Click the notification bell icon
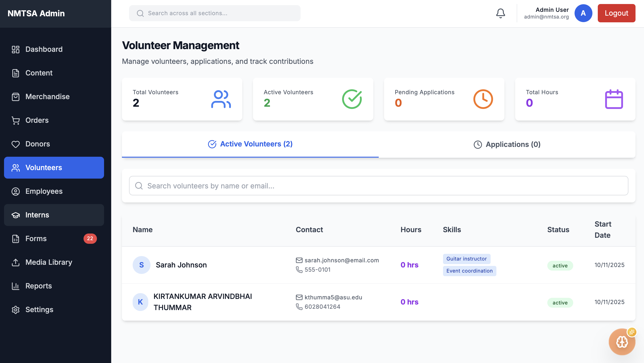644x363 pixels. click(x=500, y=13)
